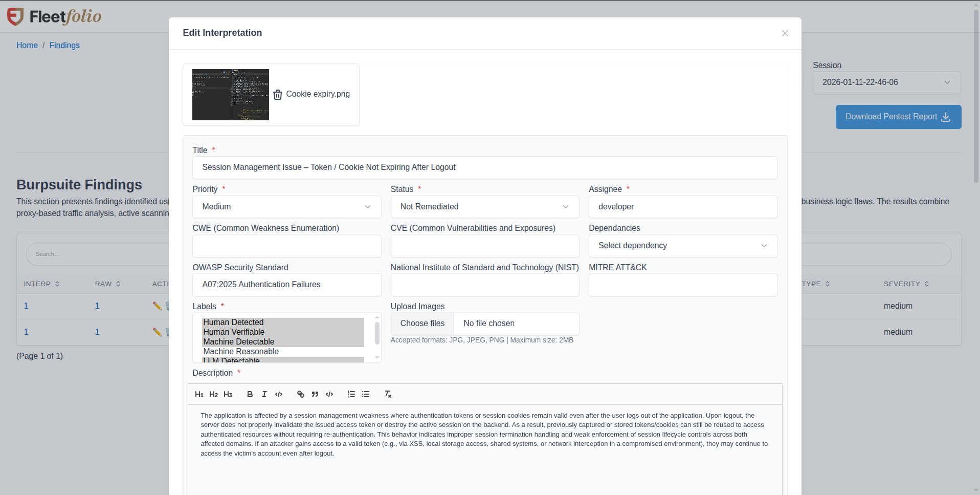Insert a blockquote in the description

click(315, 394)
